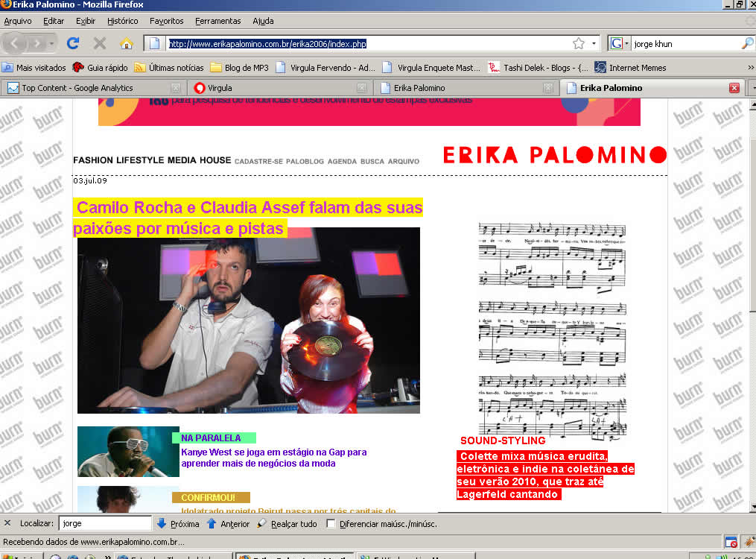Close the Top Content - Google Analytics tab
This screenshot has width=756, height=559.
click(176, 88)
